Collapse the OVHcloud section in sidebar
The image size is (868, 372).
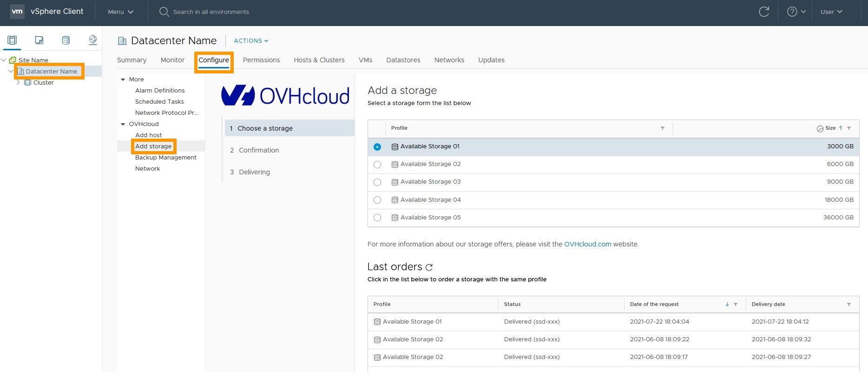[123, 124]
